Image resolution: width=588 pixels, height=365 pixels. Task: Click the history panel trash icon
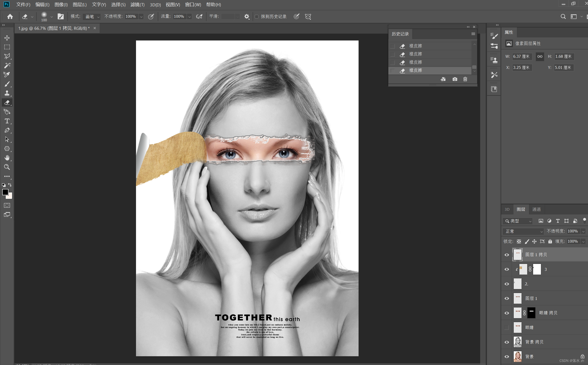coord(465,79)
